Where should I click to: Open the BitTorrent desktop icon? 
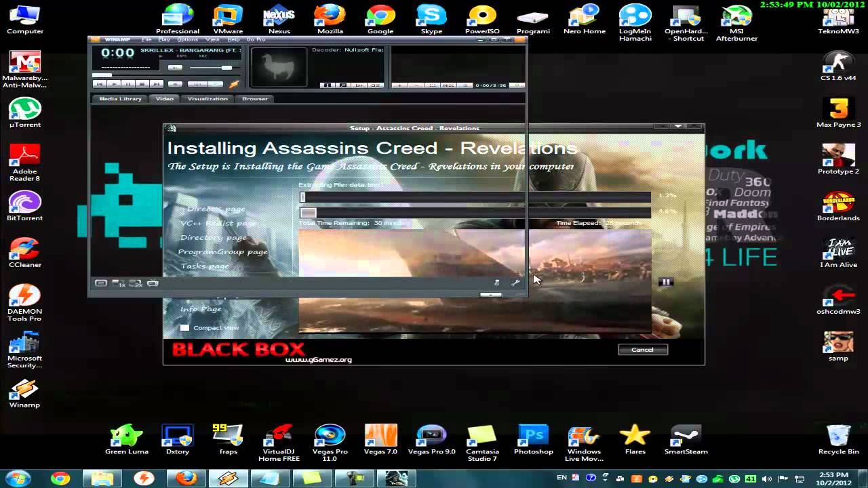[25, 206]
